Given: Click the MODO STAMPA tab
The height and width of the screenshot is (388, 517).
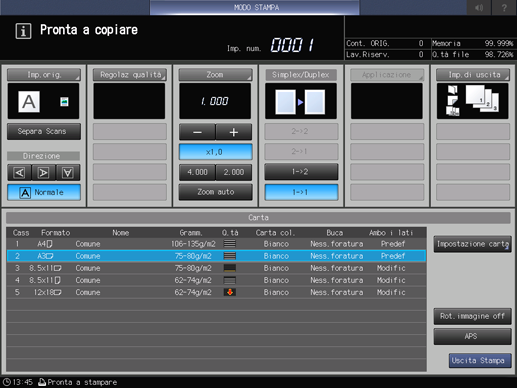Looking at the screenshot, I should [255, 7].
